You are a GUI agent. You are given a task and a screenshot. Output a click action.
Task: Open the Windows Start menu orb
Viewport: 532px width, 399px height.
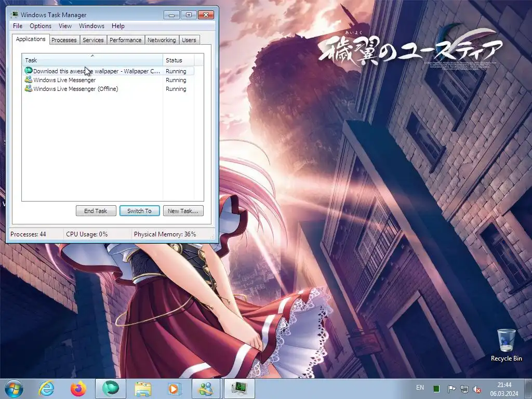[x=14, y=389]
